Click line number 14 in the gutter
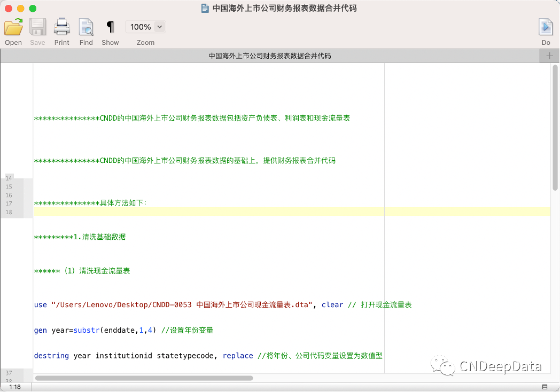560x392 pixels. point(9,178)
